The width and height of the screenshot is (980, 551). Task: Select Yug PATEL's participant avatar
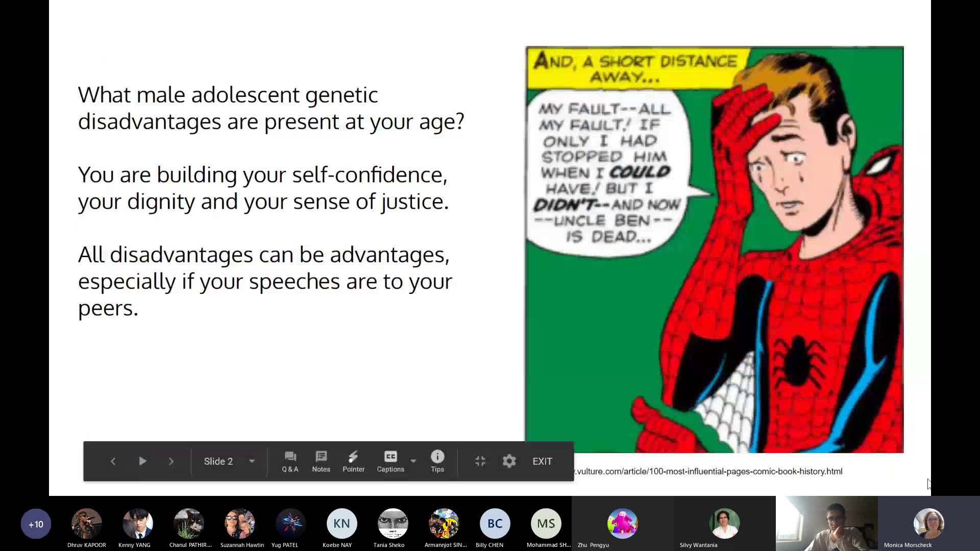291,524
